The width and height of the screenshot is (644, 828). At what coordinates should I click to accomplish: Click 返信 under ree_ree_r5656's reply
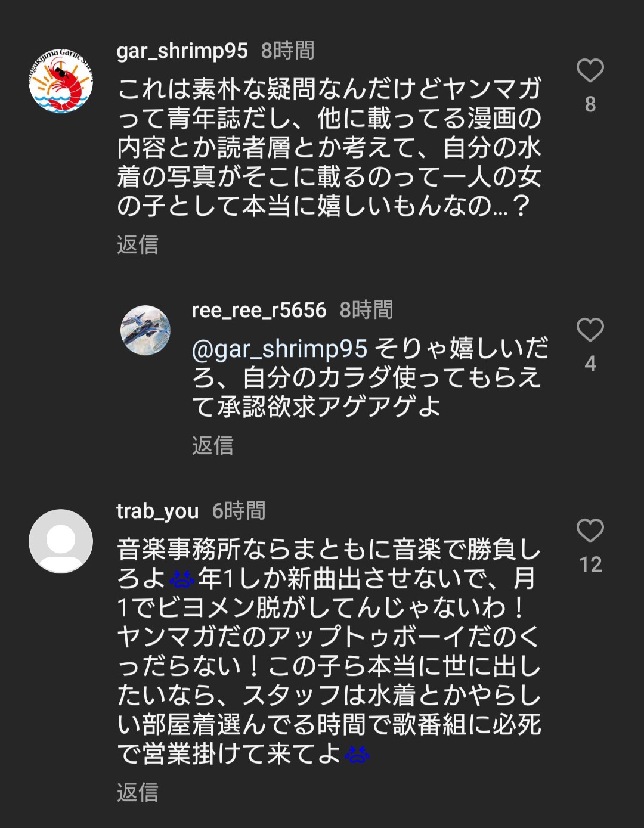pos(212,445)
